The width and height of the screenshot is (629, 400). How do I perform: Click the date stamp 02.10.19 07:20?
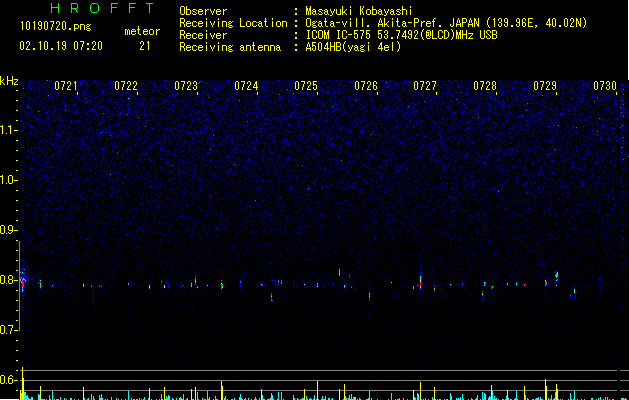[x=61, y=46]
